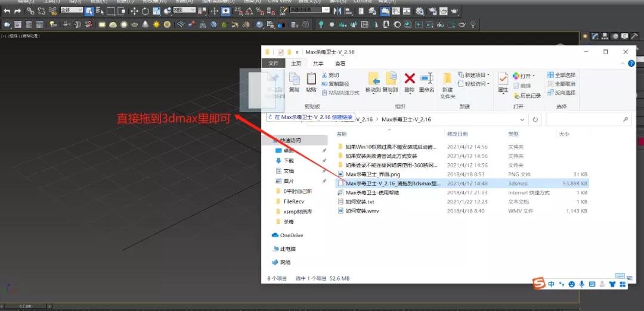Click the help question mark in second toolbar

(306, 24)
